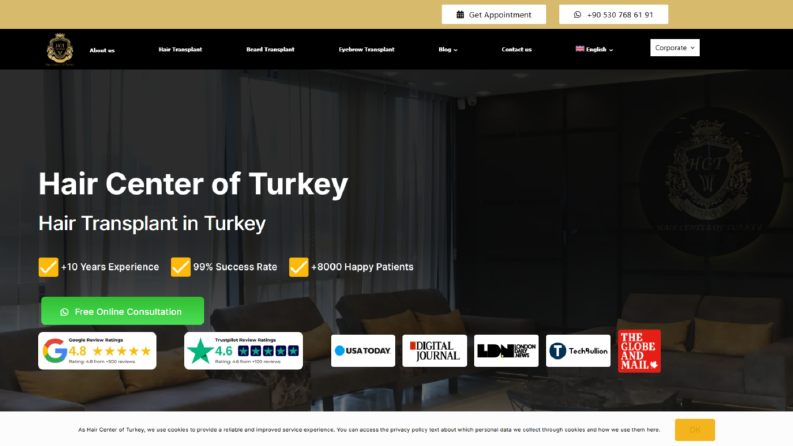The height and width of the screenshot is (446, 793).
Task: Go to Hair Transplant menu item
Action: 180,50
